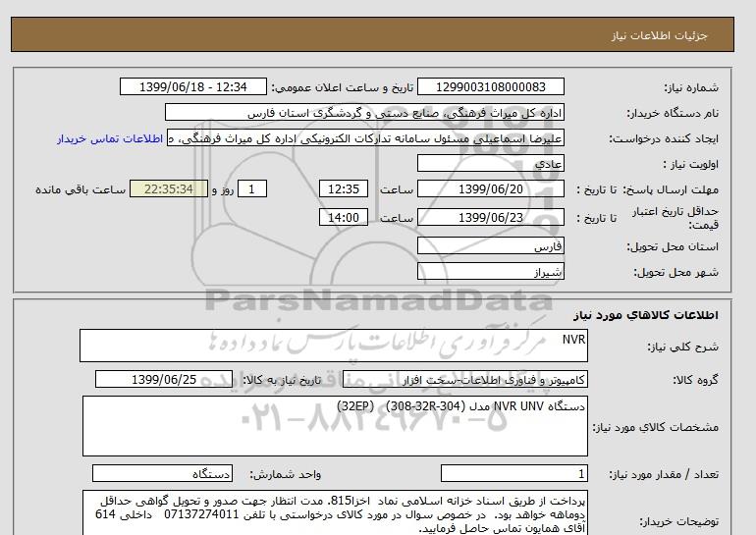Click the شماره نیاز field 1299003108000083
Image resolution: width=756 pixels, height=535 pixels.
point(490,86)
